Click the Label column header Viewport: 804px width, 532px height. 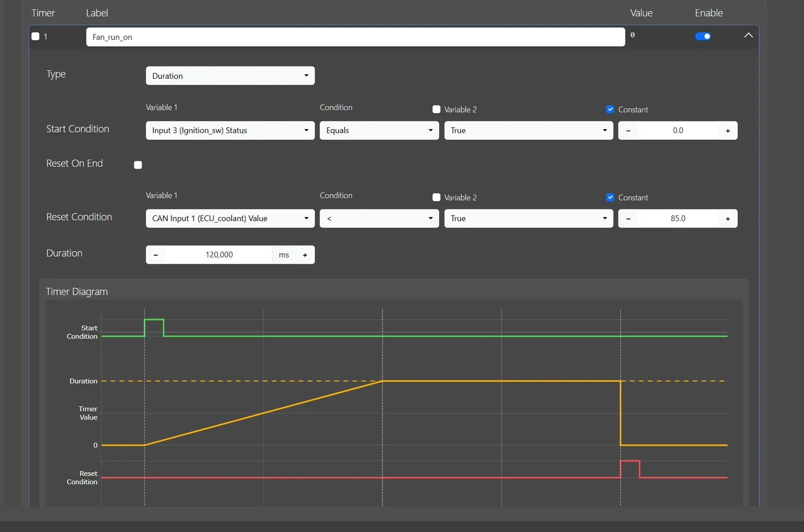coord(97,13)
